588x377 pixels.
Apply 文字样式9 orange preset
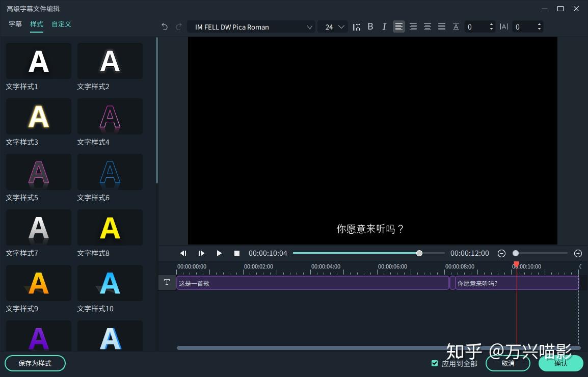39,283
